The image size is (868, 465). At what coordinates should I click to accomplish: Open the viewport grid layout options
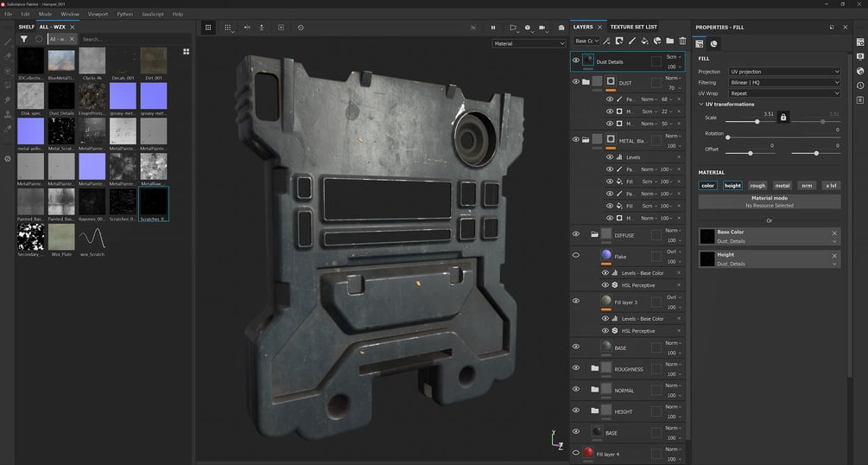pyautogui.click(x=227, y=27)
